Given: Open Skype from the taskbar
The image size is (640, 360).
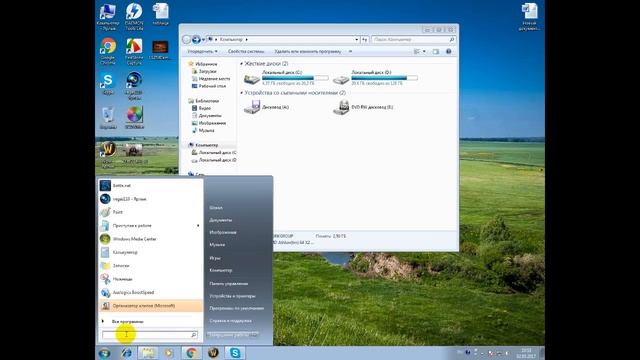Looking at the screenshot, I should pos(235,353).
